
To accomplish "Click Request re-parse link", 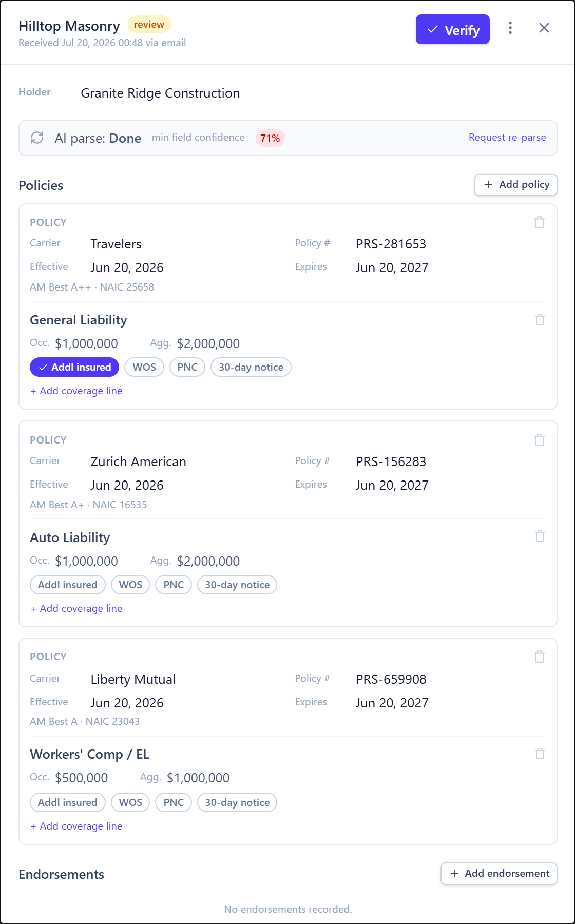I will (x=507, y=137).
